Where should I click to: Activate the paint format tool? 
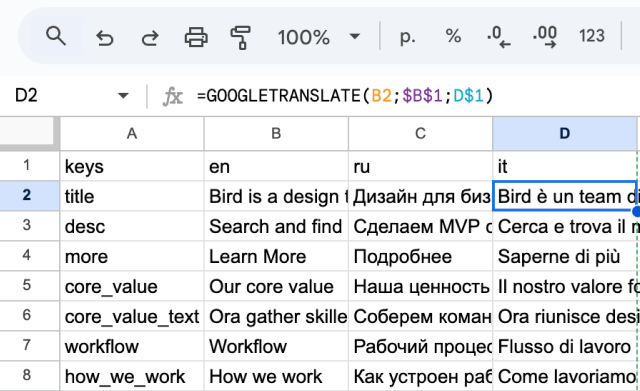tap(240, 37)
